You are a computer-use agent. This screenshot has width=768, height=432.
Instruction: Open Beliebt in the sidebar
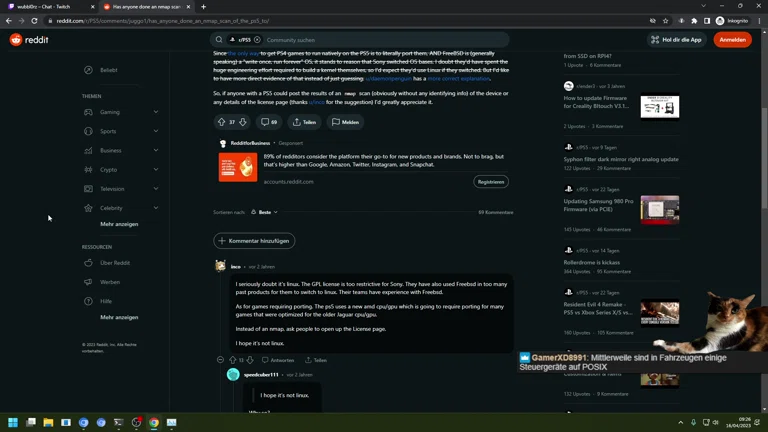(x=108, y=70)
